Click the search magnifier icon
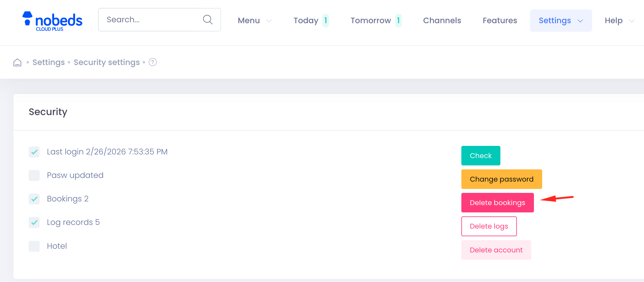644x282 pixels. point(208,19)
